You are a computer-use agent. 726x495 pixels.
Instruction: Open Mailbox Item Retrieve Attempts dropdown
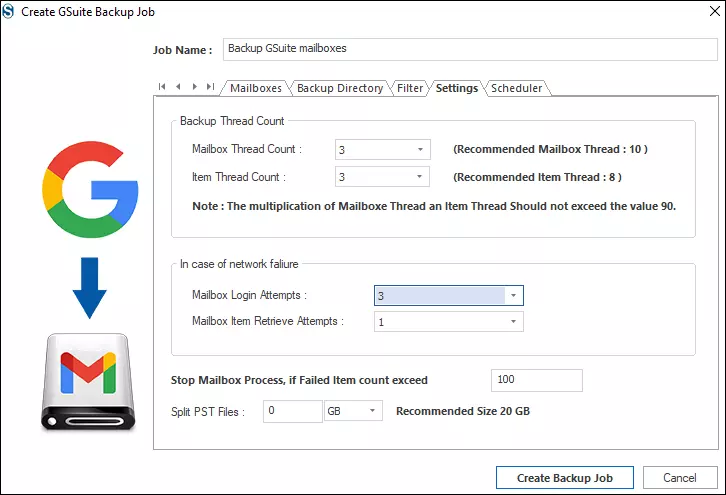click(513, 321)
